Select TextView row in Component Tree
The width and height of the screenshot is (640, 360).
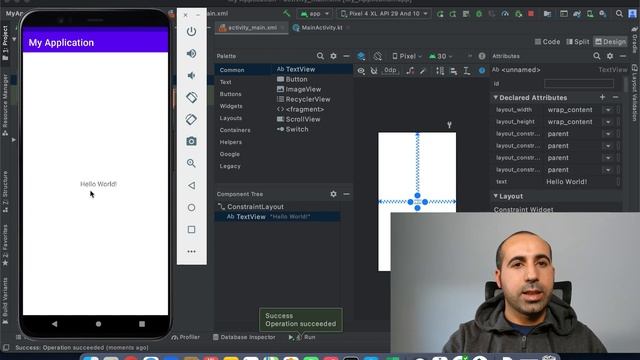pyautogui.click(x=278, y=217)
